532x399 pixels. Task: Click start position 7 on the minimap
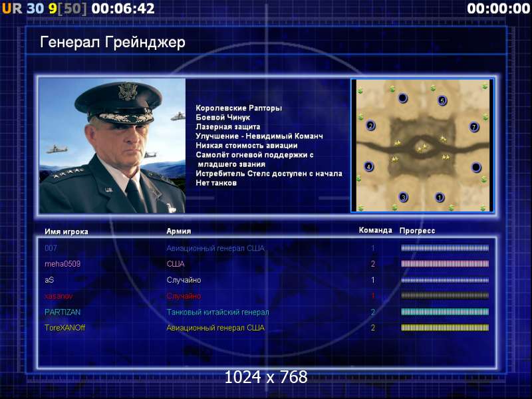[474, 127]
